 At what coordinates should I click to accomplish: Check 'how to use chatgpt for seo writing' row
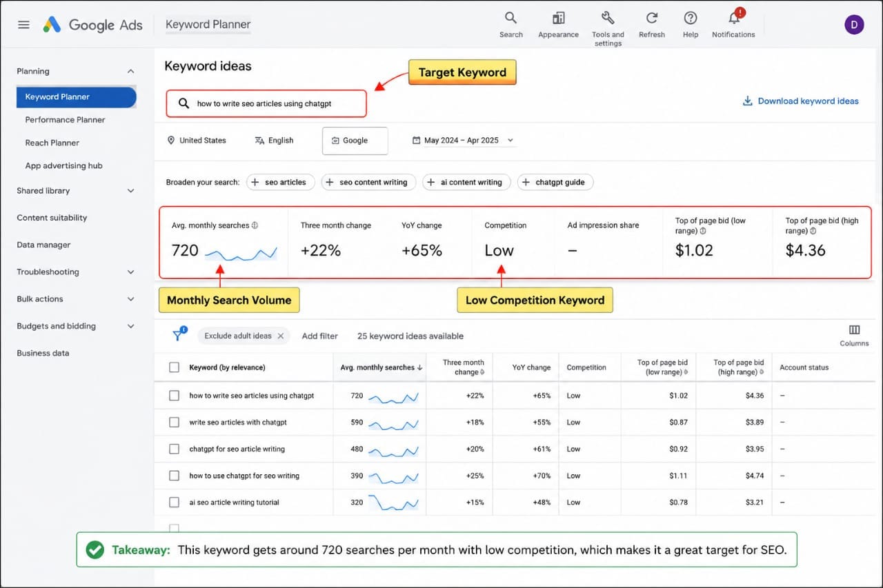174,476
